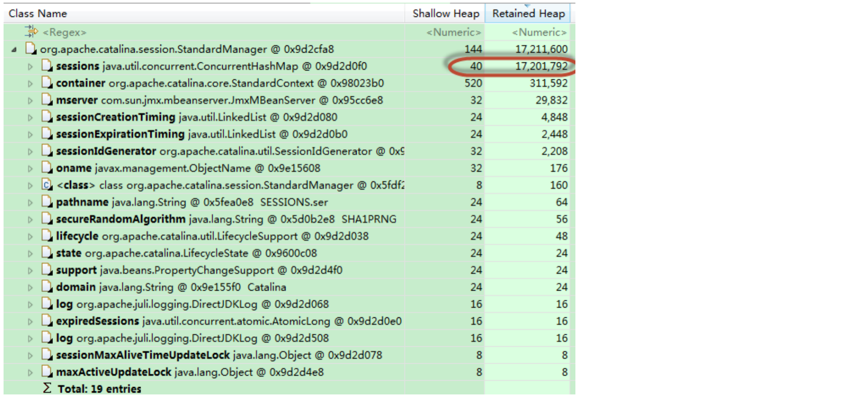Expand the lifecycle LifecycleSupport row
The height and width of the screenshot is (398, 868).
(x=30, y=237)
